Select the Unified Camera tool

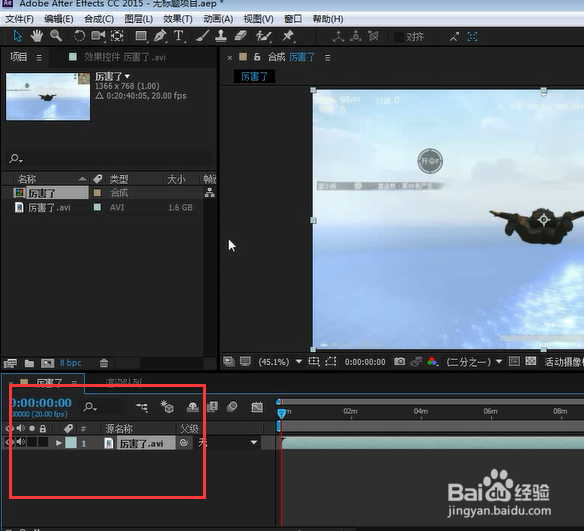coord(98,36)
